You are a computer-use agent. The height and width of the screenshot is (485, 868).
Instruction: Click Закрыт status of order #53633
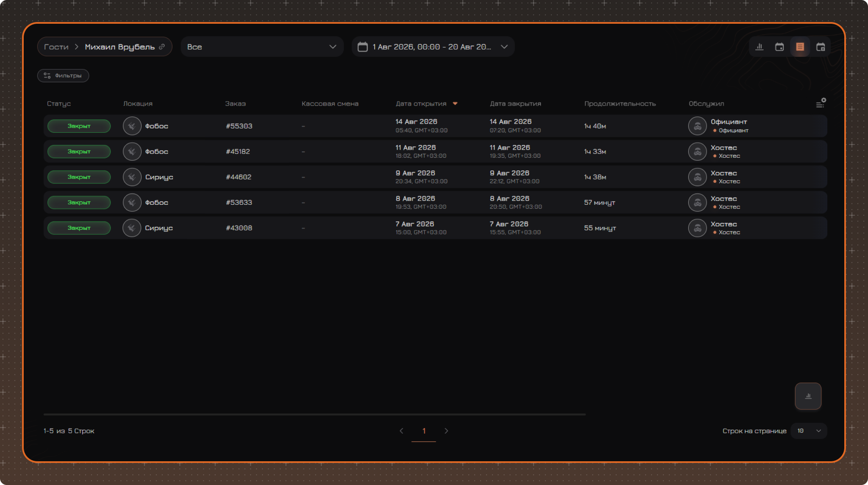79,202
